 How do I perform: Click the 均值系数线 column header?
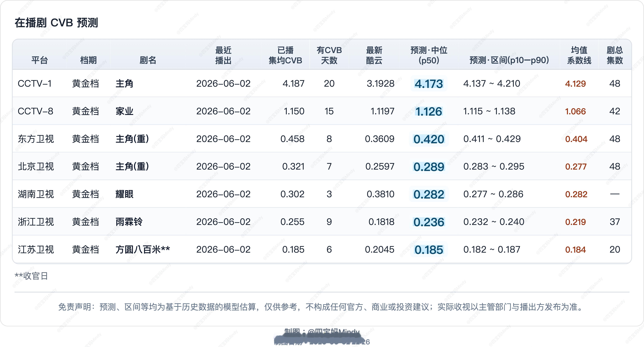579,55
